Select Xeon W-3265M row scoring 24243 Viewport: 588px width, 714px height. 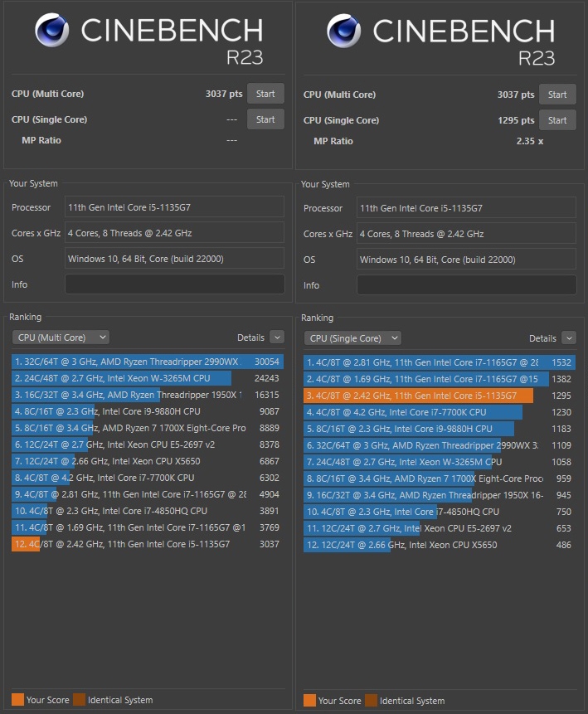coord(148,378)
